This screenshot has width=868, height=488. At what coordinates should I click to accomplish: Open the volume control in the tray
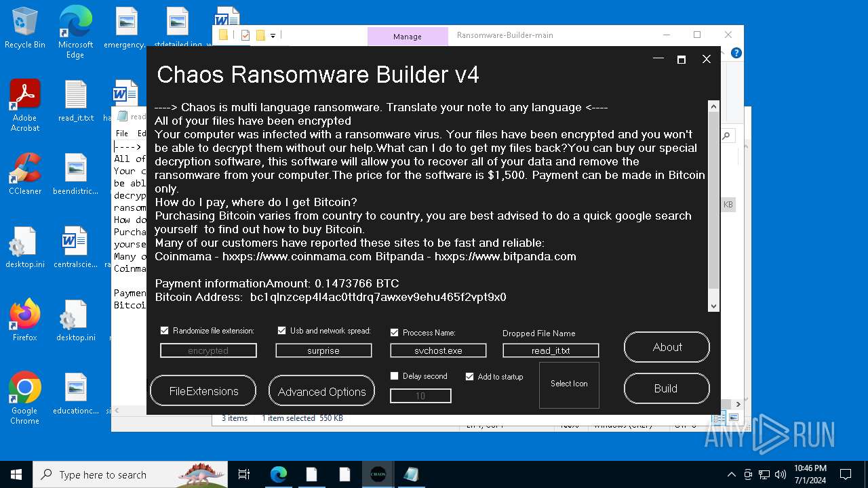click(x=781, y=474)
